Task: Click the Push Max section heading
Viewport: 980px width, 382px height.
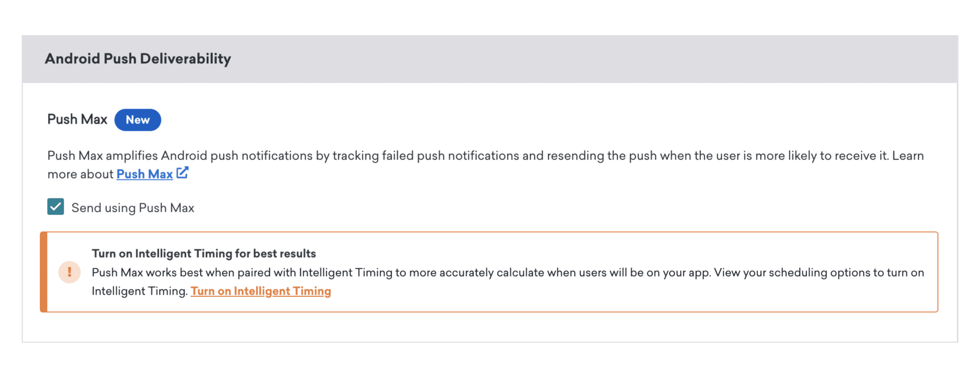Action: tap(77, 119)
